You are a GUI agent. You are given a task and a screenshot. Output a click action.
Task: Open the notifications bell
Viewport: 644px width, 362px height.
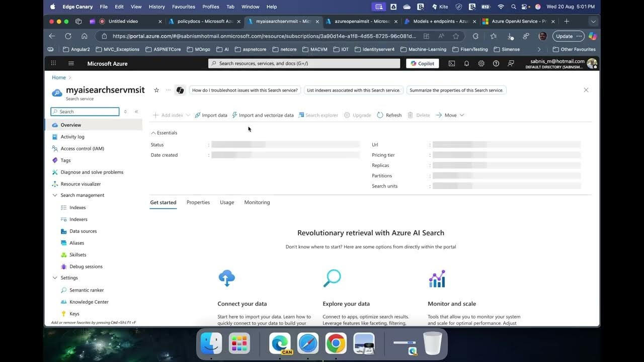point(466,63)
